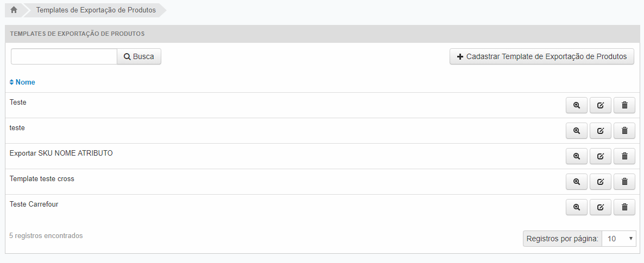
Task: View 'Template teste cross' details
Action: tap(577, 182)
